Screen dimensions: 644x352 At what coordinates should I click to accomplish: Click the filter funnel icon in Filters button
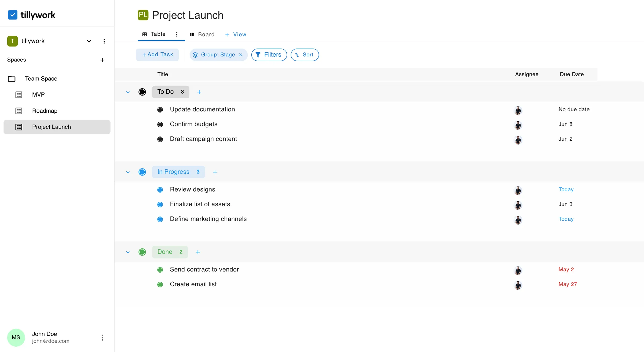coord(258,54)
